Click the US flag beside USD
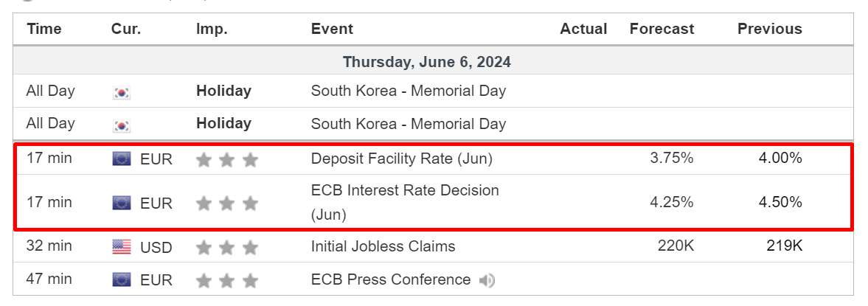The width and height of the screenshot is (868, 306). click(x=122, y=247)
